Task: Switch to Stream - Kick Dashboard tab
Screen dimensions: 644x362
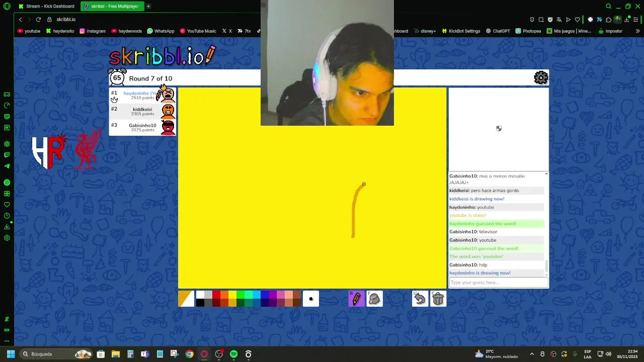Action: click(46, 6)
